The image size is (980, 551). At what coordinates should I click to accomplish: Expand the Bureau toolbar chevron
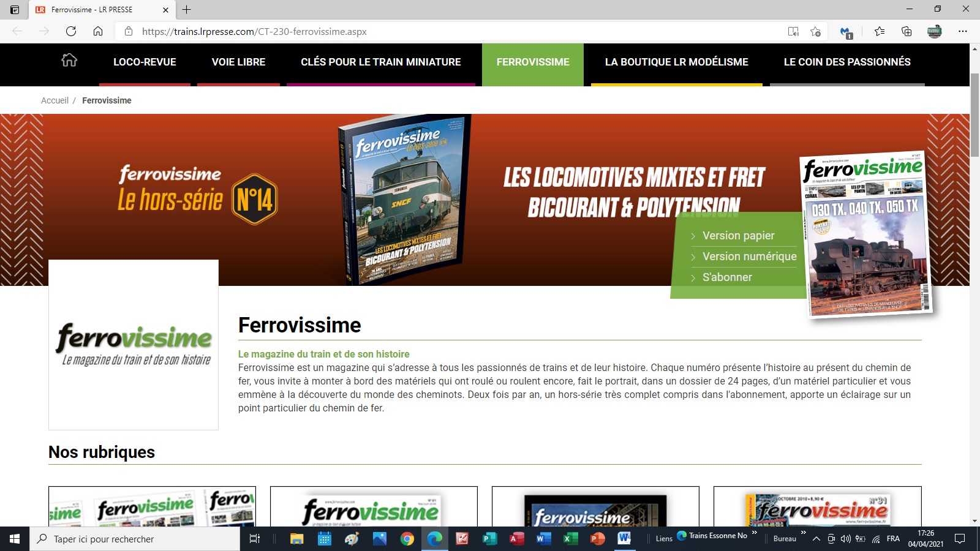pos(803,533)
